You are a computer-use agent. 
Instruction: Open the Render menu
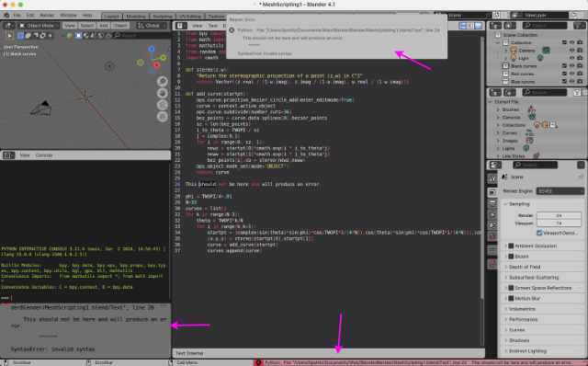(47, 16)
